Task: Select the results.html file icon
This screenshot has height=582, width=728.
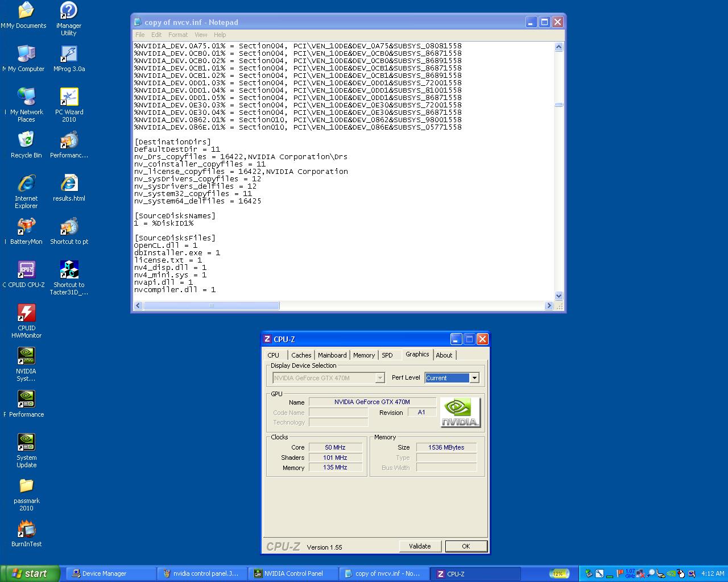Action: pyautogui.click(x=69, y=188)
